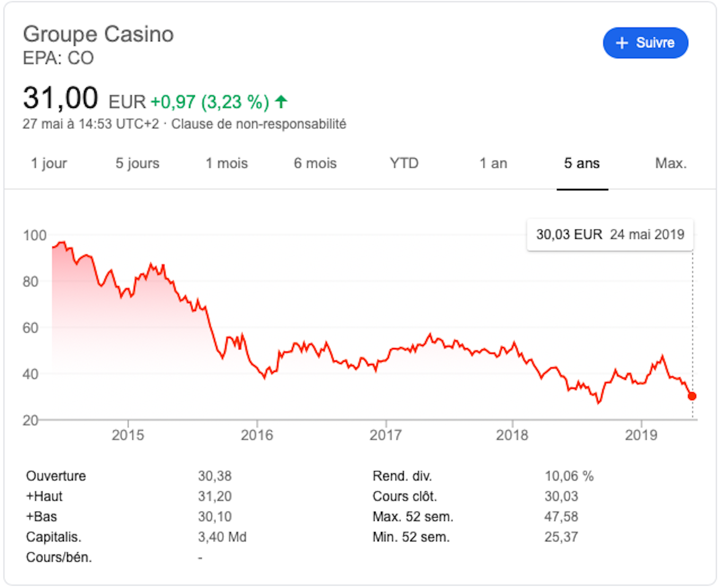Click the Capitalis. 3,40 Md value
This screenshot has height=588, width=720.
(x=222, y=537)
